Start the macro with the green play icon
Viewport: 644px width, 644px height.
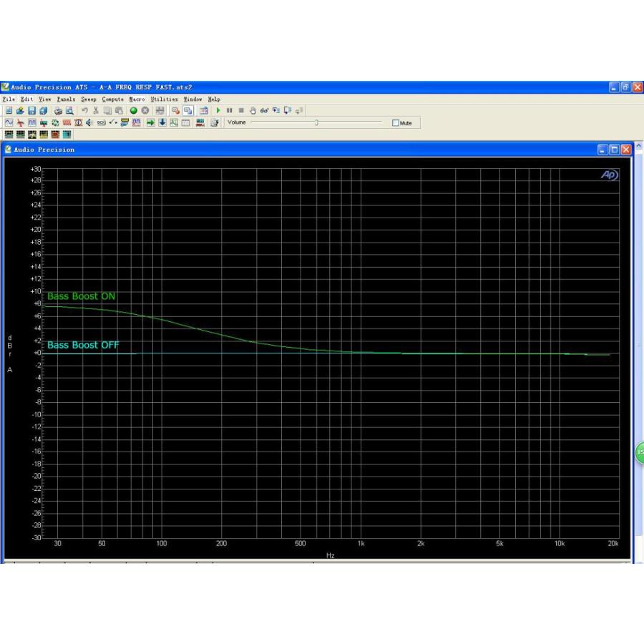click(x=218, y=110)
